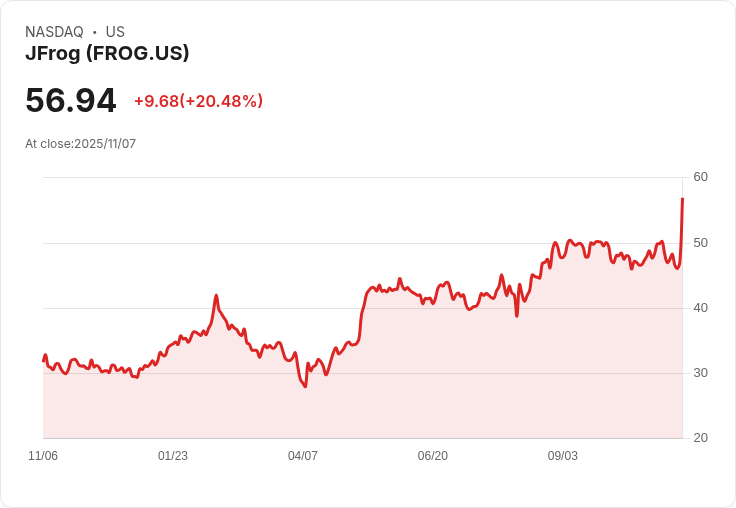Click the 56.94 closing price
The image size is (736, 508).
pyautogui.click(x=71, y=101)
